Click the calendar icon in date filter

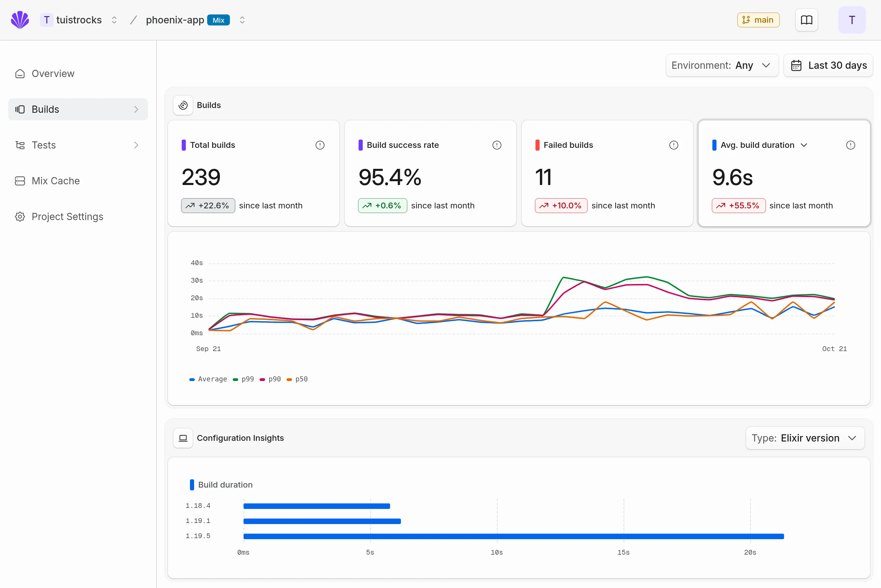(796, 65)
